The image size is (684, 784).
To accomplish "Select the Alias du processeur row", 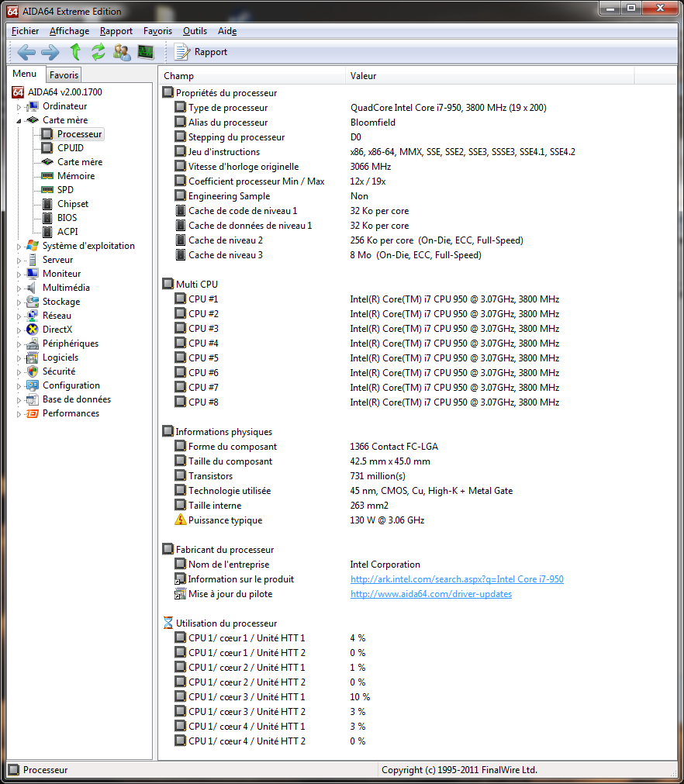I will coord(417,123).
